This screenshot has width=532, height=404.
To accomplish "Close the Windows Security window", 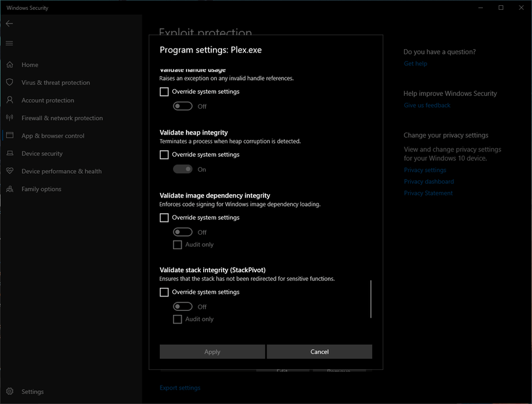I will coord(521,7).
